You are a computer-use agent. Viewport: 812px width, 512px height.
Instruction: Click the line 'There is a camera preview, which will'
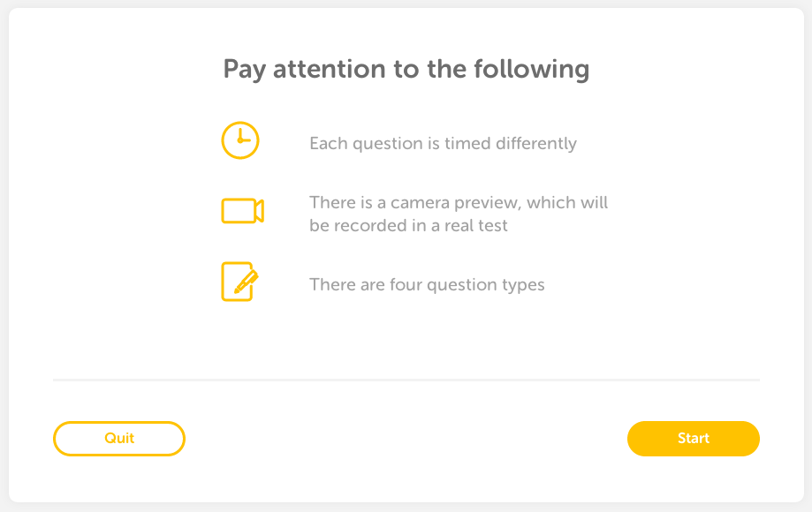[x=459, y=202]
